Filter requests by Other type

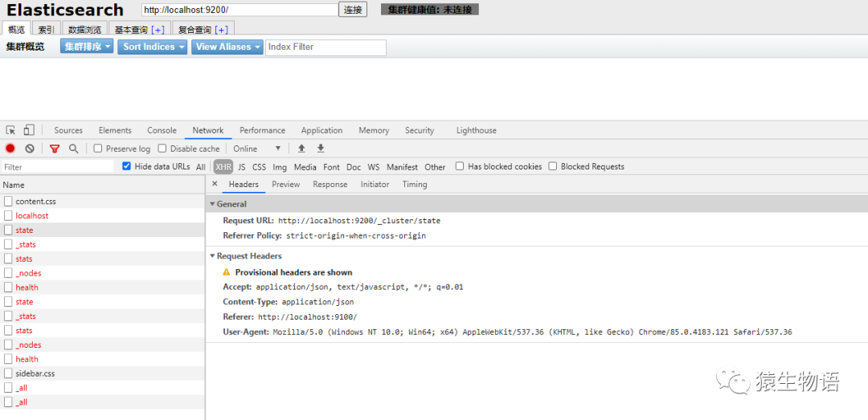(x=435, y=166)
